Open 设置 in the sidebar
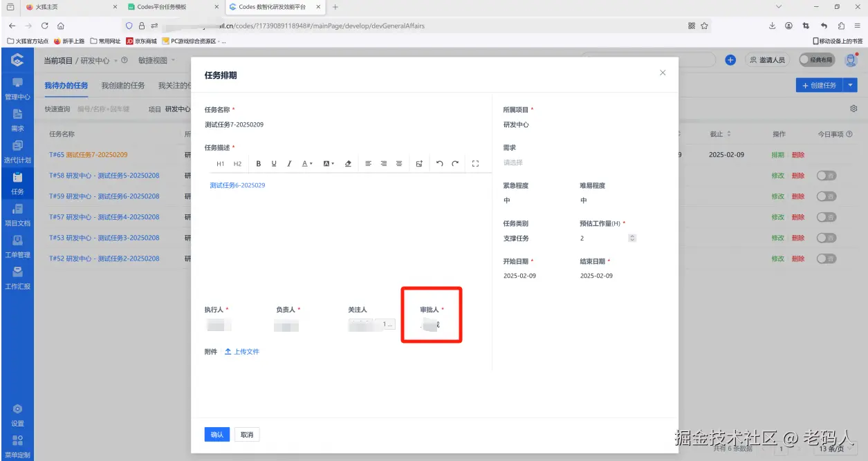The height and width of the screenshot is (461, 868). [x=17, y=415]
